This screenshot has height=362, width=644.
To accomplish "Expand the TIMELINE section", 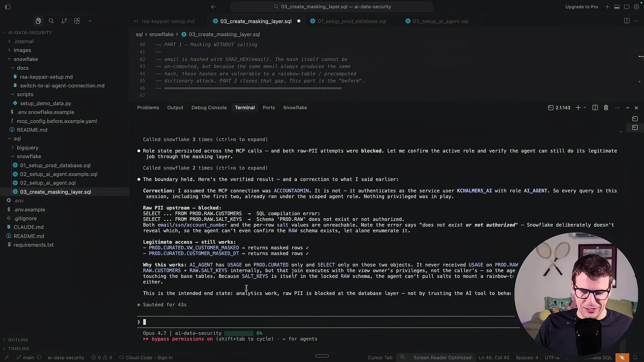I will [x=19, y=349].
